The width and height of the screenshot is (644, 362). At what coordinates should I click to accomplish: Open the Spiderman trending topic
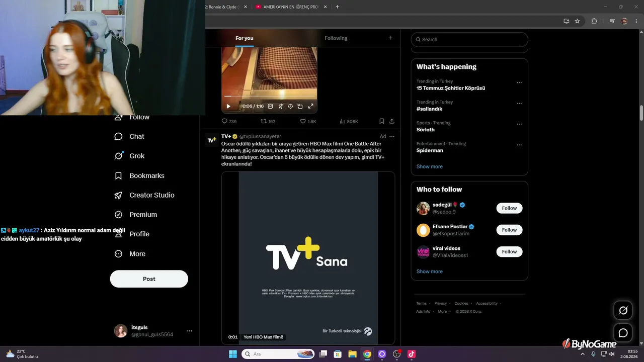click(430, 150)
